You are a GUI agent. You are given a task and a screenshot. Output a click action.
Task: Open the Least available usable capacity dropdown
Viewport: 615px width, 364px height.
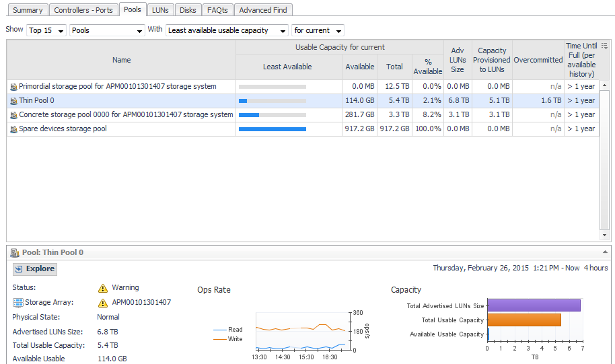click(227, 30)
